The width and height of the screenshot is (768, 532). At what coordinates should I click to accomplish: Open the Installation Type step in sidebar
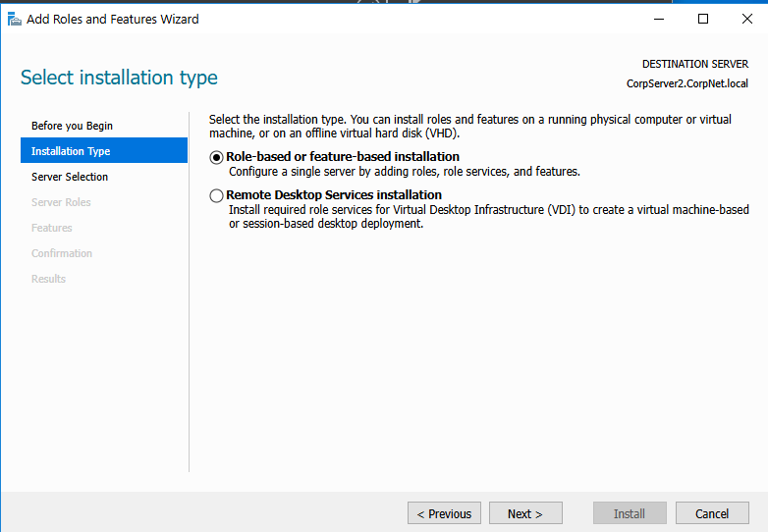71,151
